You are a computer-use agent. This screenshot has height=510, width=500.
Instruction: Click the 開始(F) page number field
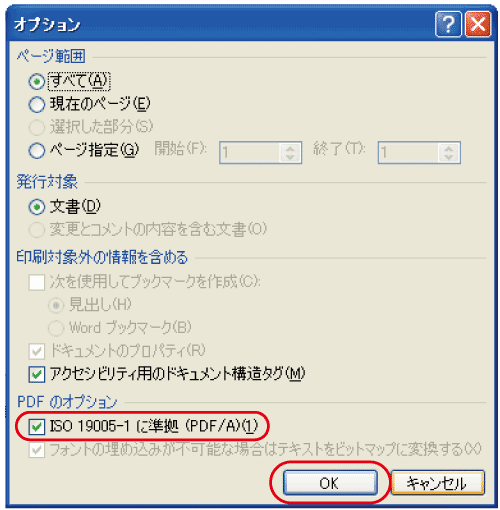pos(249,152)
